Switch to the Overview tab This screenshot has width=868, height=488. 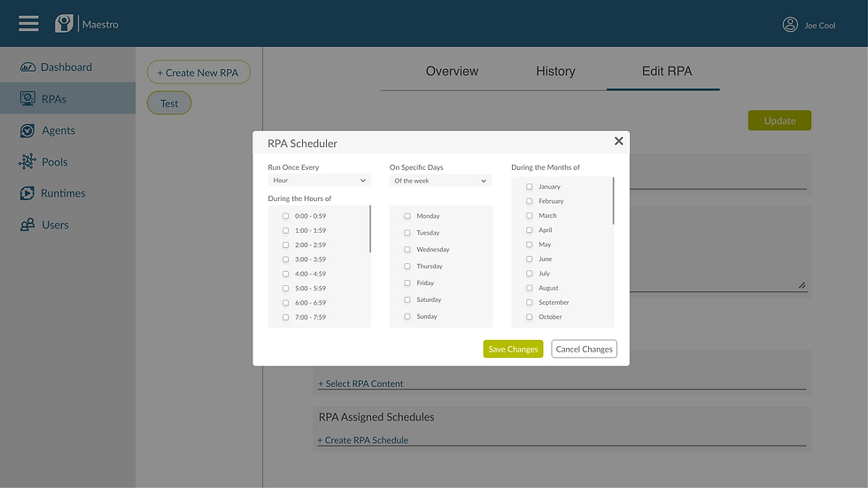pos(452,72)
